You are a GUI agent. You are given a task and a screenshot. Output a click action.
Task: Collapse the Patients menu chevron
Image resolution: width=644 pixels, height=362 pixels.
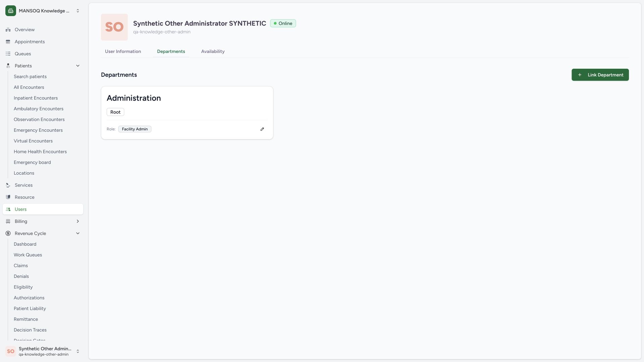[78, 66]
